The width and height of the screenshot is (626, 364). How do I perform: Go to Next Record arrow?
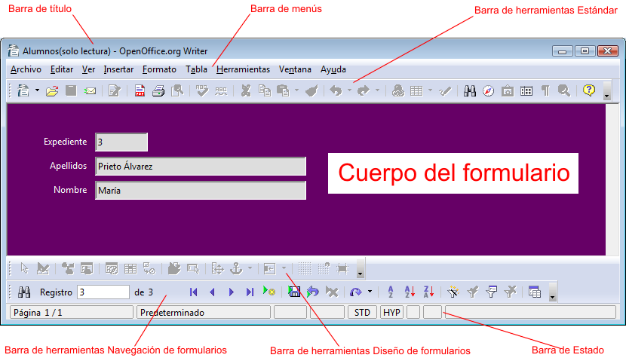pyautogui.click(x=231, y=292)
